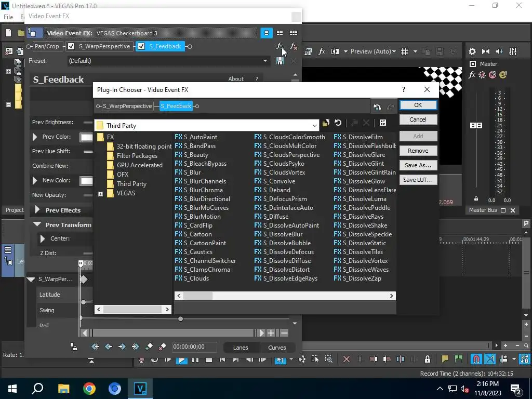The height and width of the screenshot is (399, 532).
Task: Expand the Prev Effects section
Action: coord(37,210)
